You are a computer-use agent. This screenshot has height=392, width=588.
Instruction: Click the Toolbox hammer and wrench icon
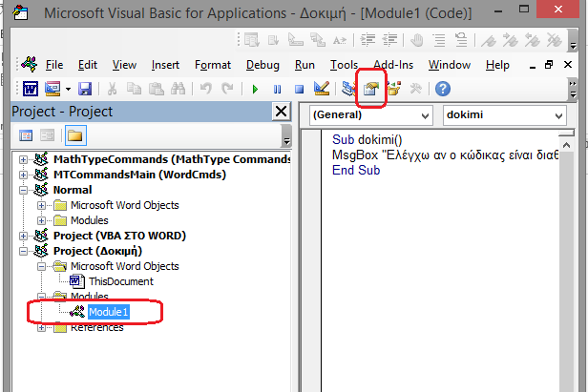click(x=415, y=90)
